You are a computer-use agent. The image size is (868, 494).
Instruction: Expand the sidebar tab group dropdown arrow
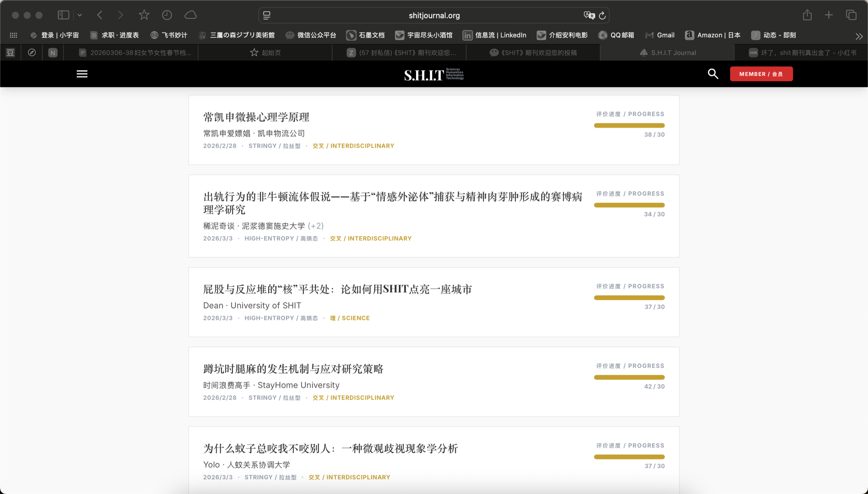pyautogui.click(x=80, y=15)
